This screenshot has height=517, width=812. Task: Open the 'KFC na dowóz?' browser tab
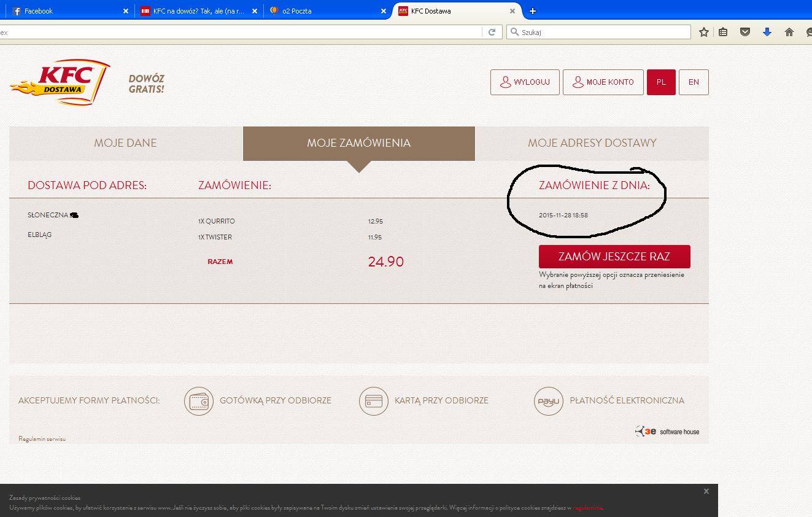[x=198, y=11]
